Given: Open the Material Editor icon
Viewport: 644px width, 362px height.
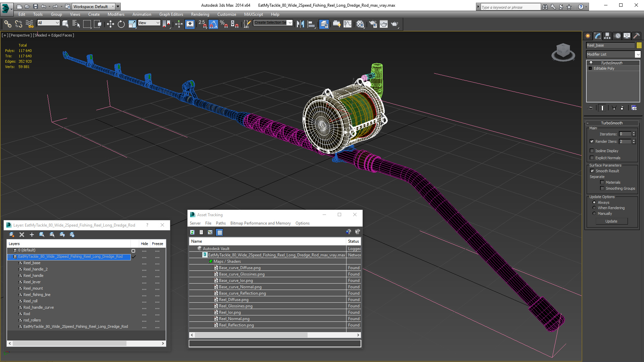Looking at the screenshot, I should click(x=360, y=24).
